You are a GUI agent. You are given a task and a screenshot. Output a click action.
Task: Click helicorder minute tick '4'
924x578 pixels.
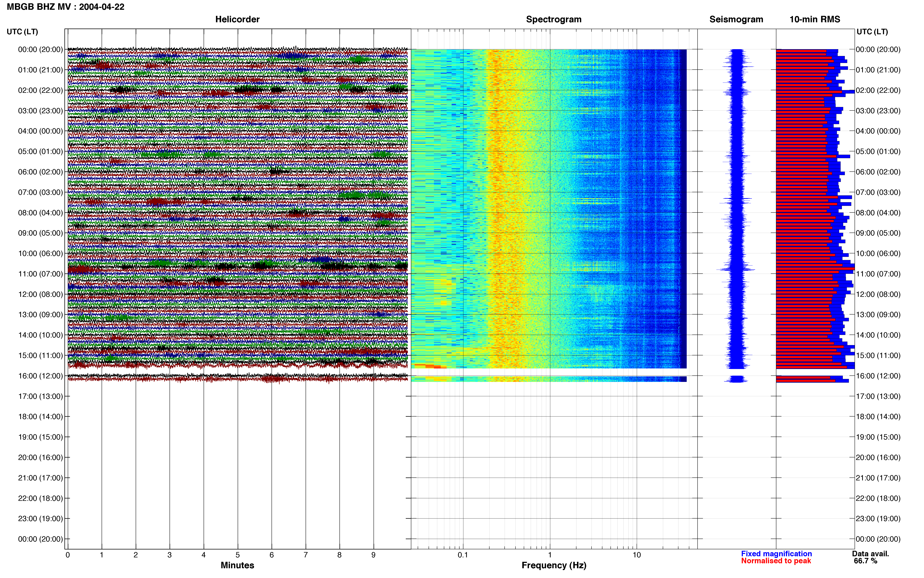point(204,555)
